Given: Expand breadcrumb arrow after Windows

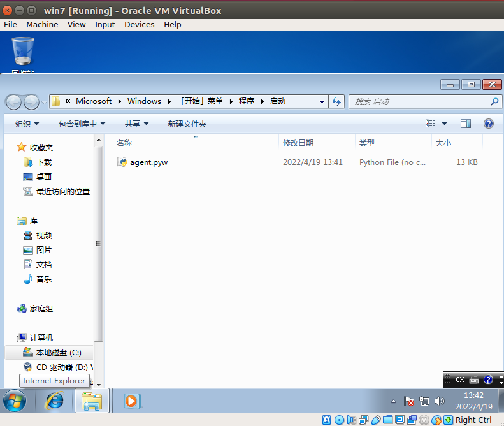Looking at the screenshot, I should tap(169, 101).
